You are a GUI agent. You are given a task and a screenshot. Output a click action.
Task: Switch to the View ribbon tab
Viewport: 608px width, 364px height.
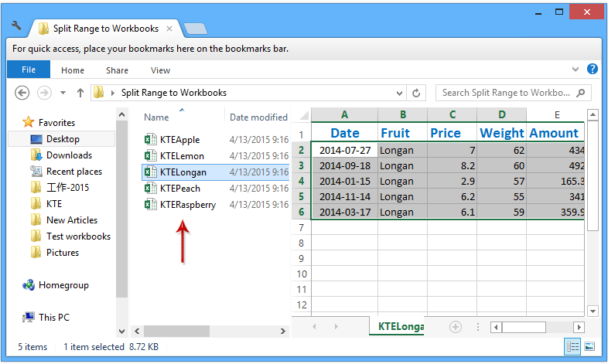click(x=160, y=70)
